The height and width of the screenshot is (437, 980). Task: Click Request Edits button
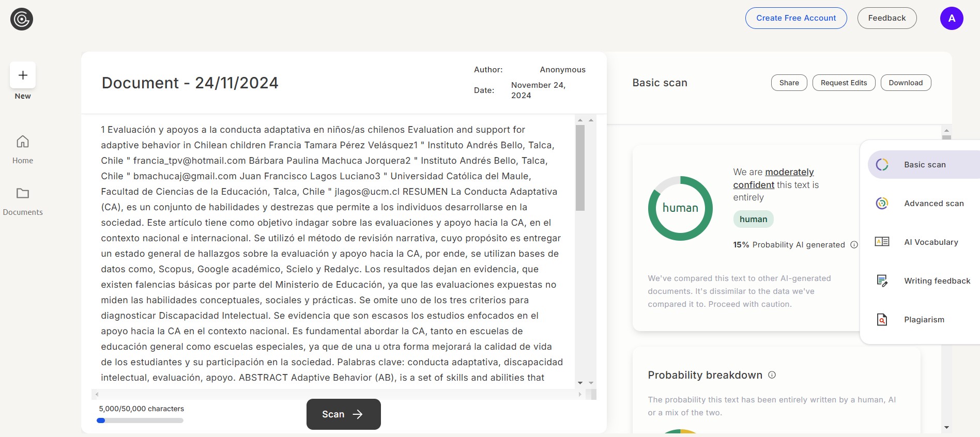(x=844, y=83)
